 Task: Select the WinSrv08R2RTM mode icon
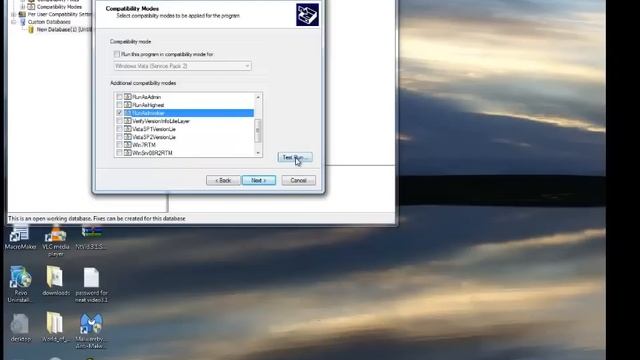coord(127,153)
